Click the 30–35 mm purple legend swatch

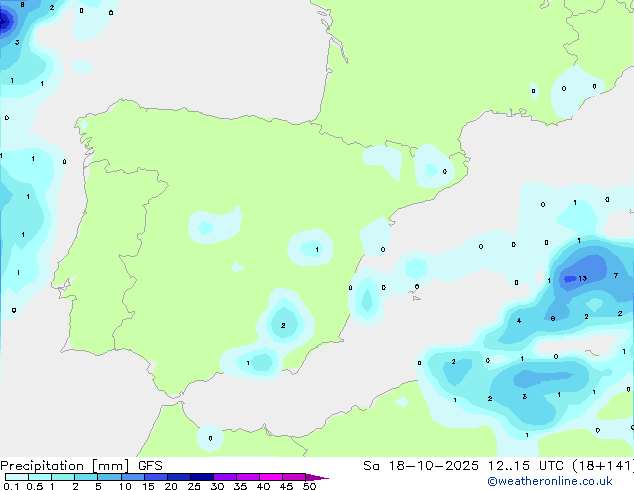(x=225, y=477)
